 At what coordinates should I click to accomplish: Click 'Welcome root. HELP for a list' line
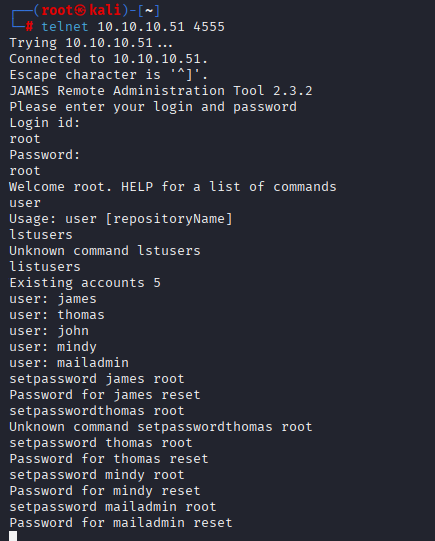tap(173, 187)
